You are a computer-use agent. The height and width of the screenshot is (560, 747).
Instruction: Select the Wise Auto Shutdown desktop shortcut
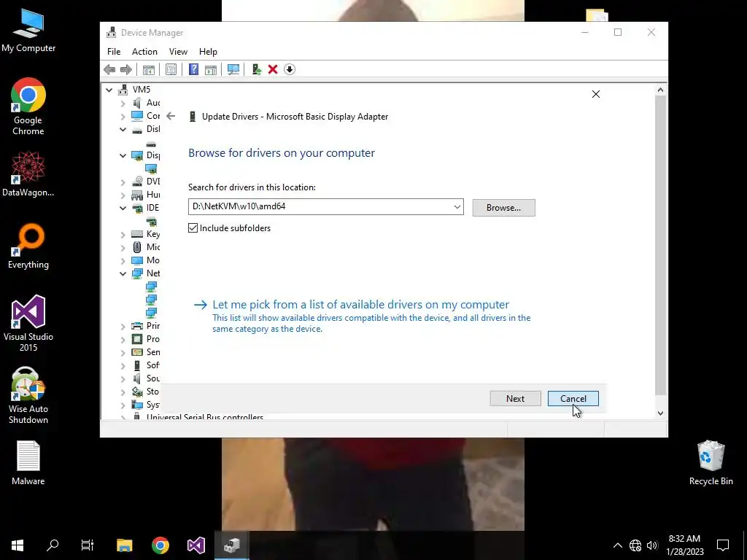tap(28, 396)
